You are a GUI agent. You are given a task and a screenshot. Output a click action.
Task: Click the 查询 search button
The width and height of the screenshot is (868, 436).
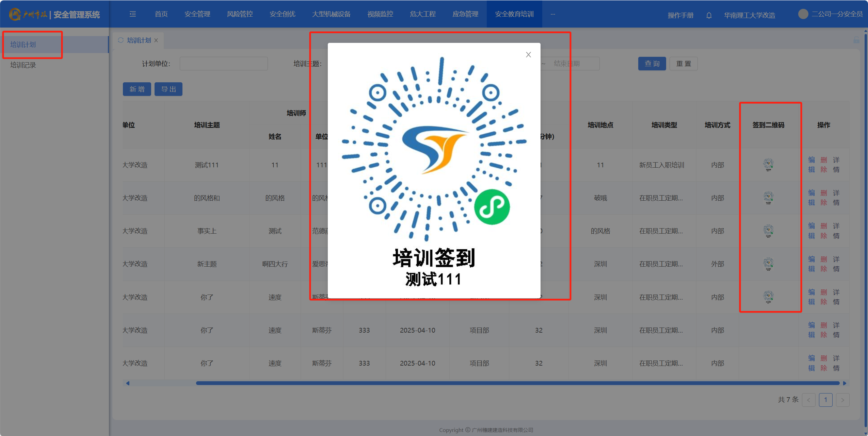(x=652, y=64)
